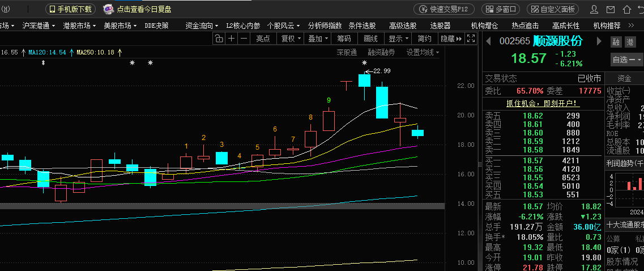Click 自定义面板 button
This screenshot has height=271, width=644.
[x=553, y=9]
